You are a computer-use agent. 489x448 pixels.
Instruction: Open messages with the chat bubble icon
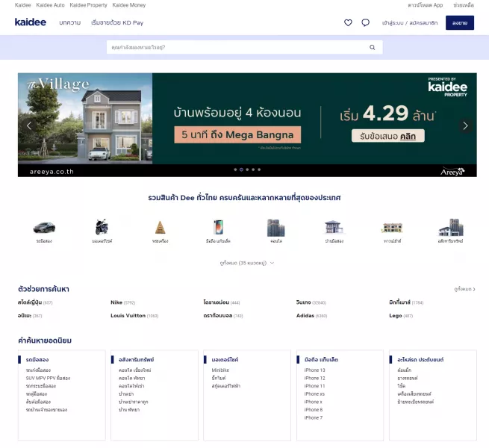click(366, 23)
